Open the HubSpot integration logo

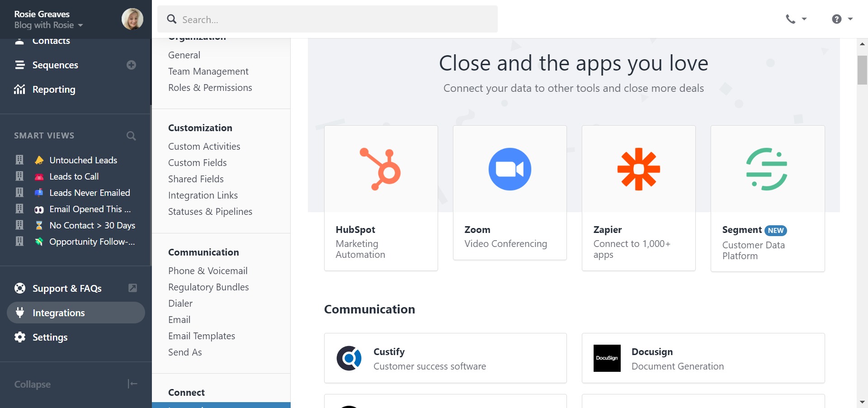[x=381, y=169]
